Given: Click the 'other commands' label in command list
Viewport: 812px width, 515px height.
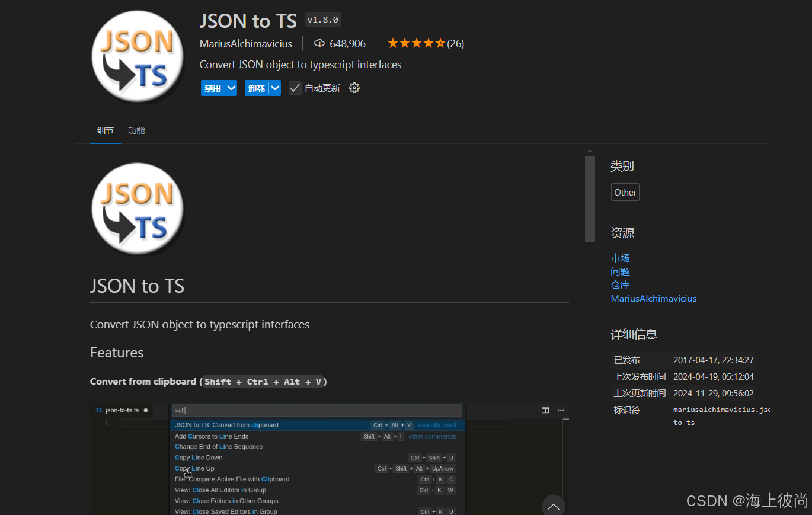Looking at the screenshot, I should 432,436.
